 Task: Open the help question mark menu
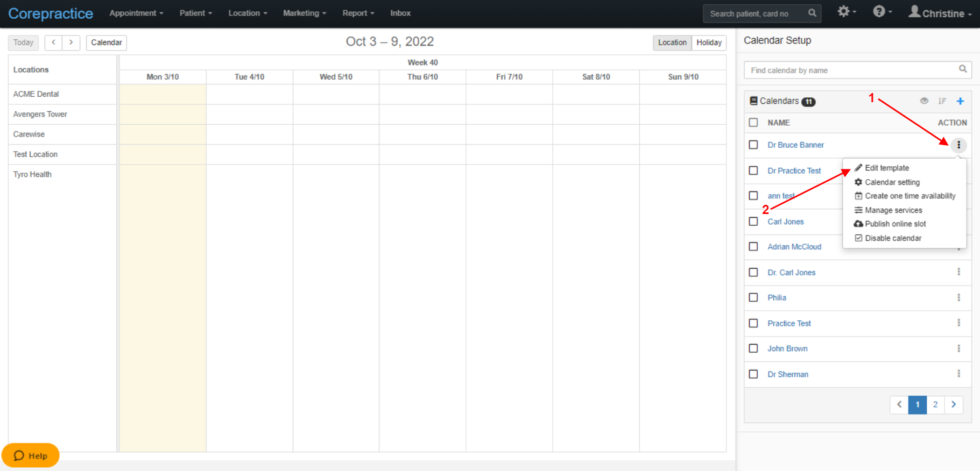pyautogui.click(x=882, y=11)
